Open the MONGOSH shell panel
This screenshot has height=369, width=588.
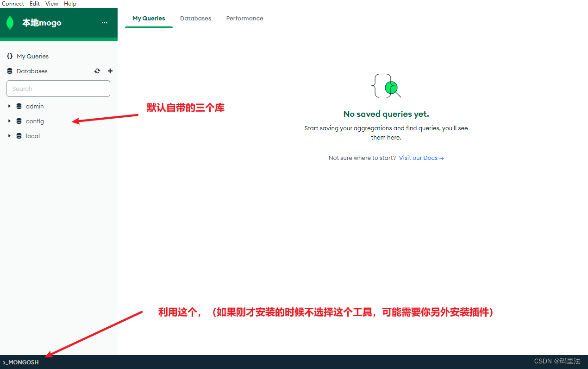coord(21,362)
